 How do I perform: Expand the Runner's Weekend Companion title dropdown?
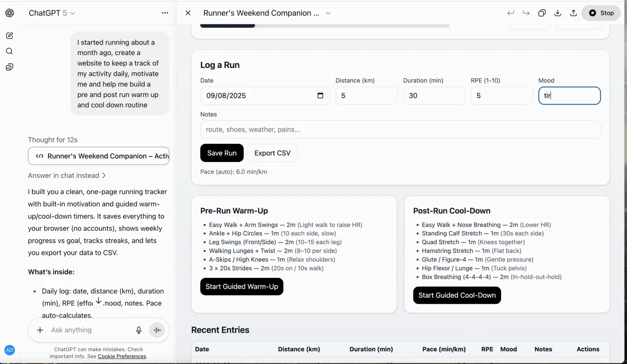click(x=328, y=13)
